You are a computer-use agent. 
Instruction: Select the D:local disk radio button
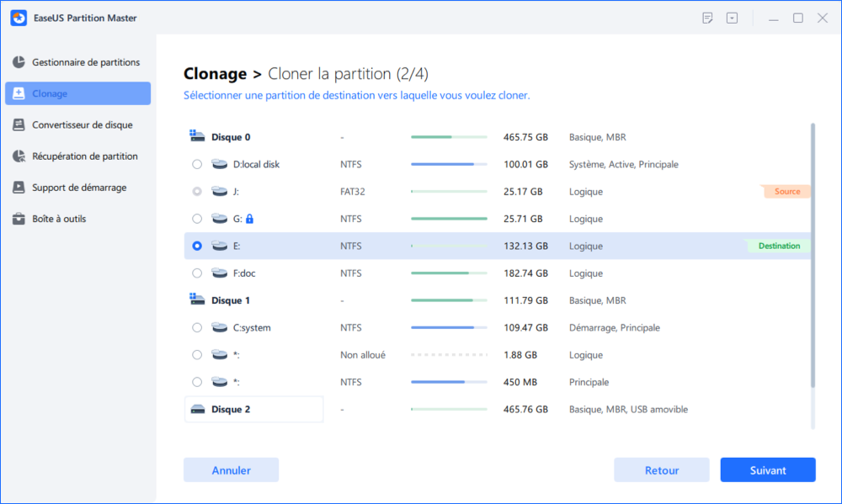click(x=197, y=165)
